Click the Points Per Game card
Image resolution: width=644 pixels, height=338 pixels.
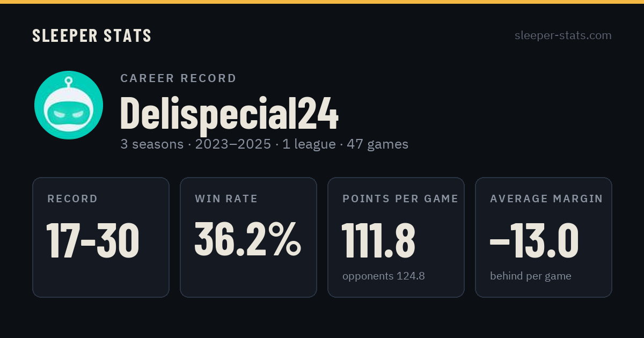point(396,237)
